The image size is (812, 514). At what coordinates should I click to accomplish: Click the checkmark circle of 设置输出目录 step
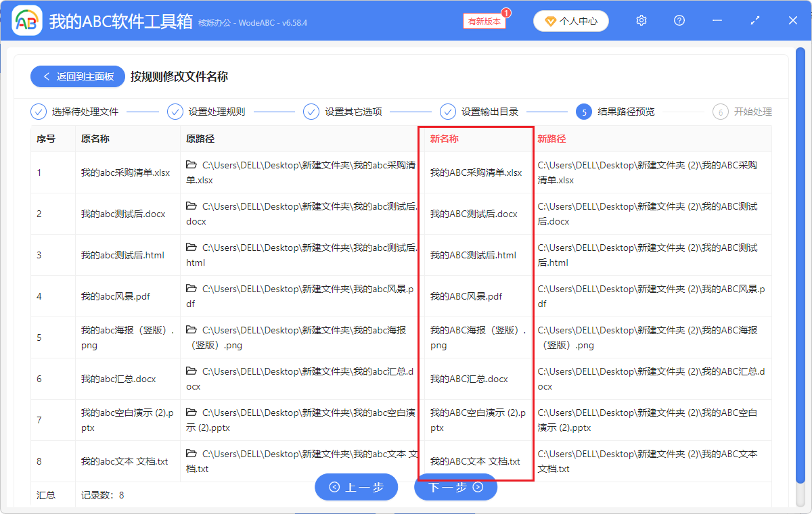(x=447, y=112)
